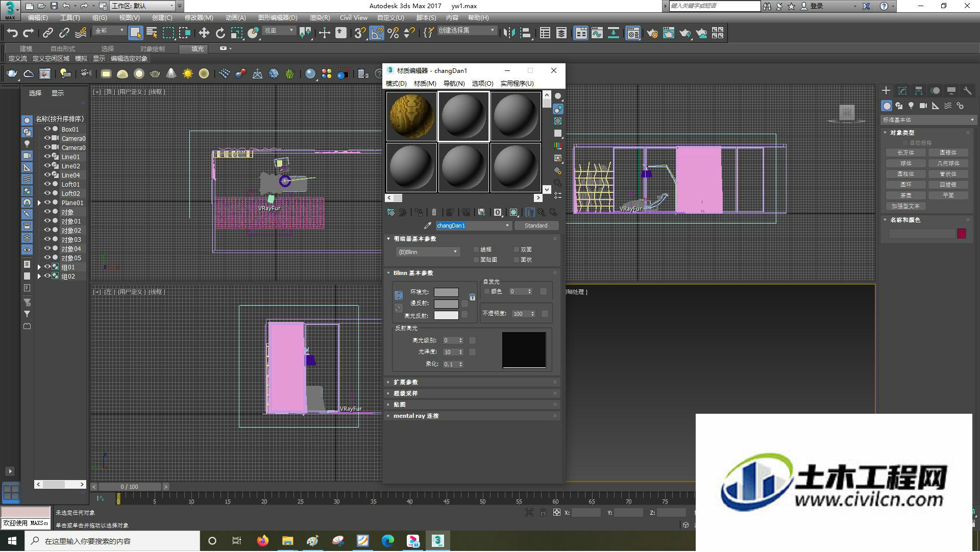Enable the 面贴图 face map checkbox
The height and width of the screenshot is (552, 980).
pyautogui.click(x=476, y=260)
